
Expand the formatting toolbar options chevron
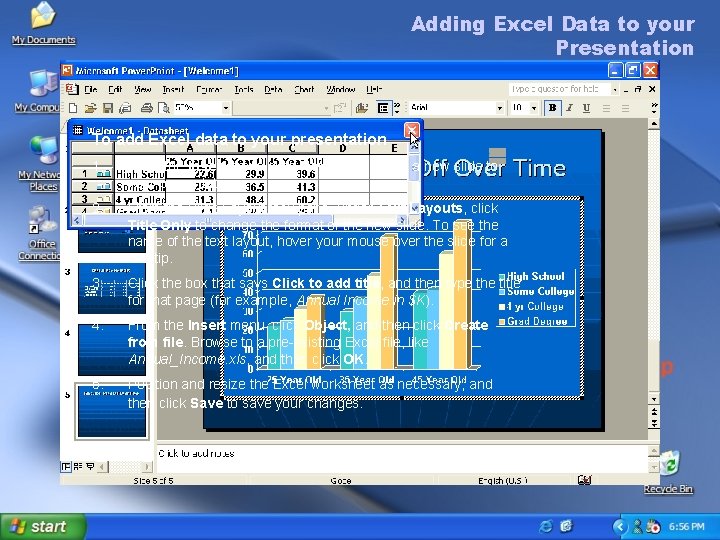(654, 108)
